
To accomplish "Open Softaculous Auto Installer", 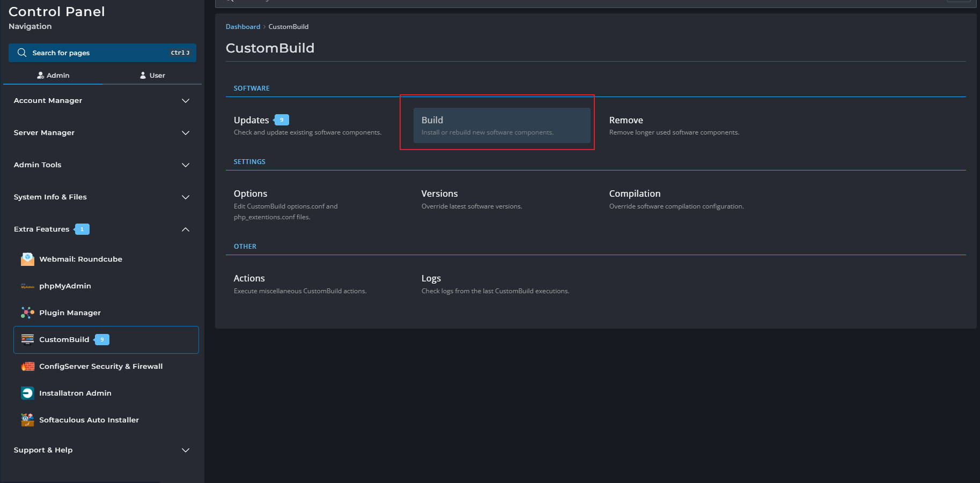I will pos(106,420).
